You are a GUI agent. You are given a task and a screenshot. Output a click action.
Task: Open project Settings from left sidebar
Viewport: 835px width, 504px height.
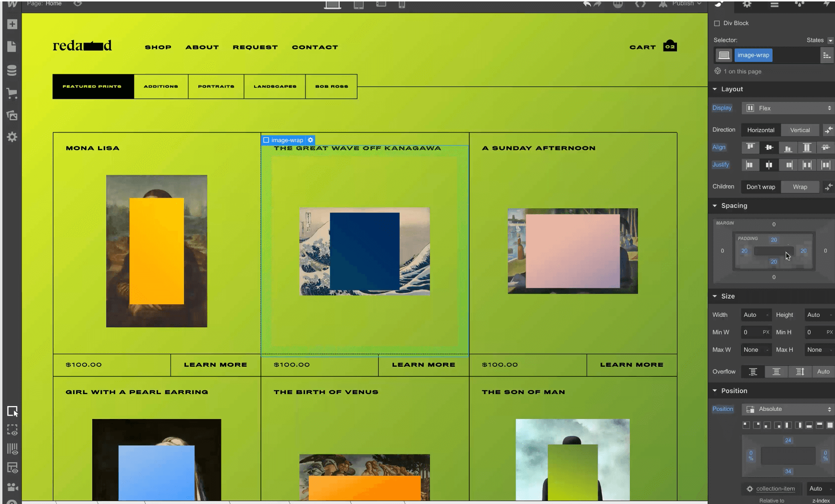point(12,137)
